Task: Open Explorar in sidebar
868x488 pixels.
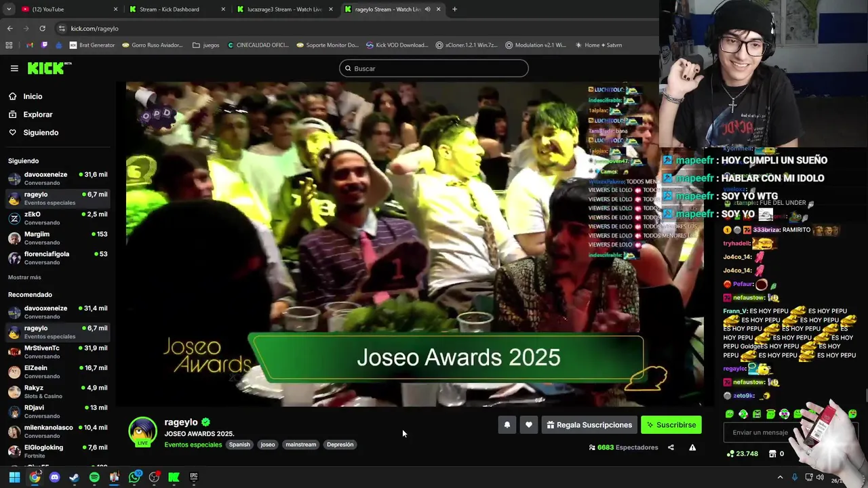Action: click(x=38, y=115)
